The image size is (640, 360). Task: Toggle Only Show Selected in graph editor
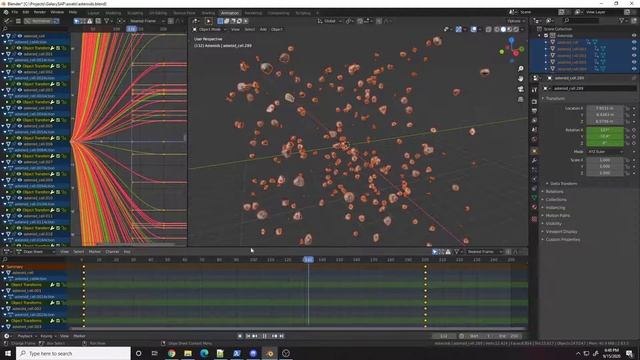click(77, 21)
